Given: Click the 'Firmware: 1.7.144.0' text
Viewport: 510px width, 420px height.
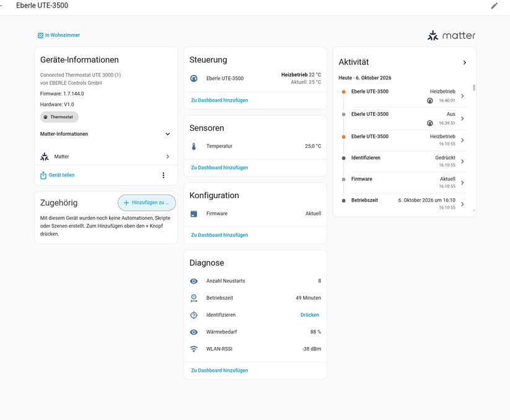Looking at the screenshot, I should click(x=62, y=94).
